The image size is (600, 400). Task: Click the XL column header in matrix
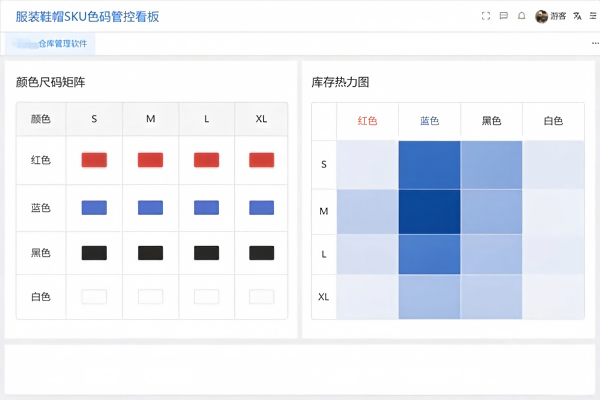[261, 119]
